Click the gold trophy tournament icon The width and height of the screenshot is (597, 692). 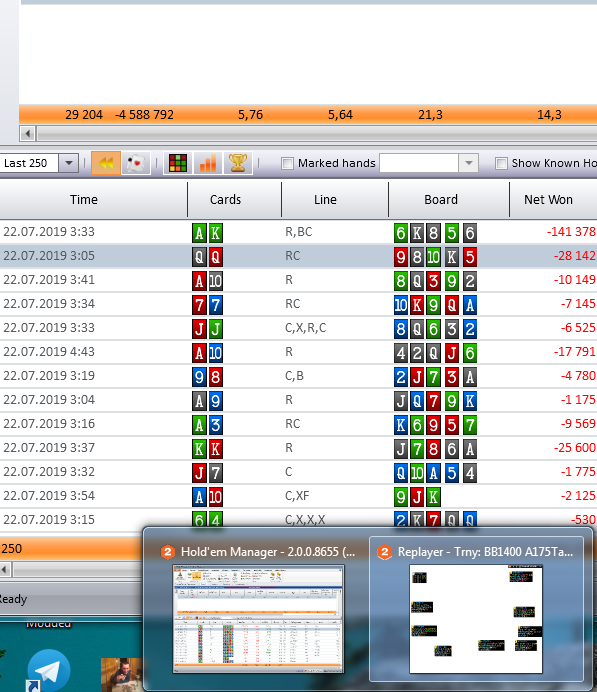238,163
